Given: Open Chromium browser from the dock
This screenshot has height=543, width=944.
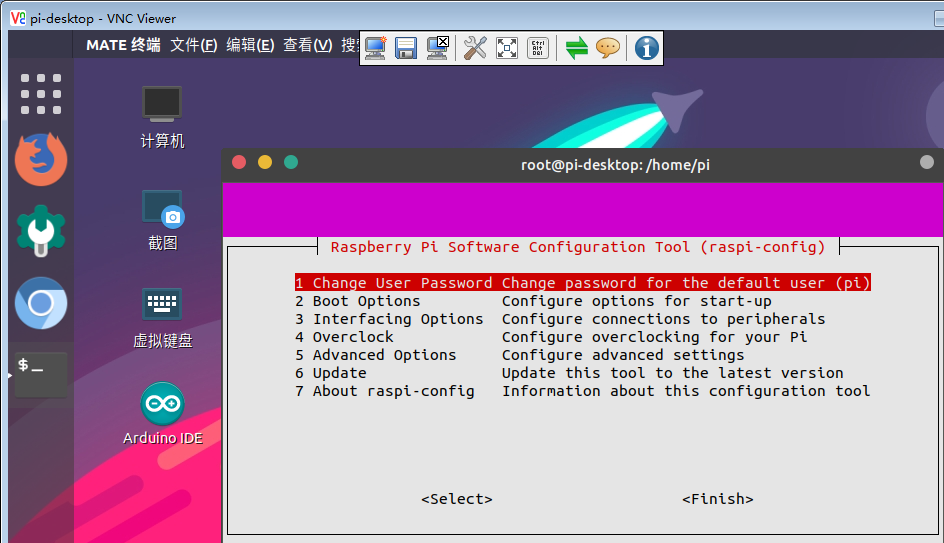Looking at the screenshot, I should (41, 303).
